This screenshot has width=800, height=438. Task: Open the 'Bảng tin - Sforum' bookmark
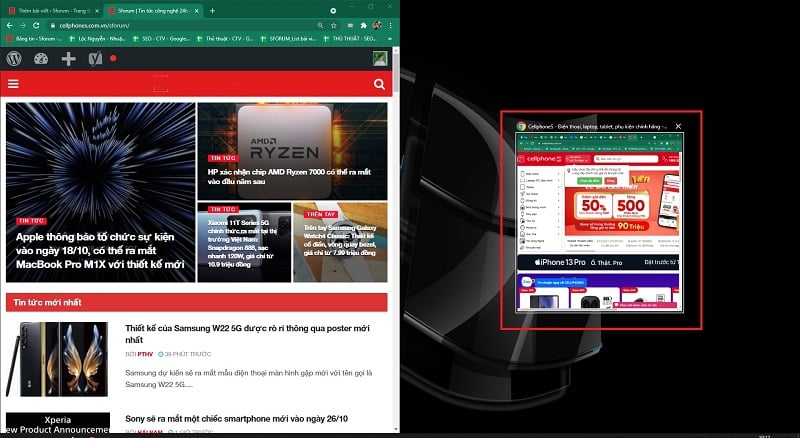32,39
